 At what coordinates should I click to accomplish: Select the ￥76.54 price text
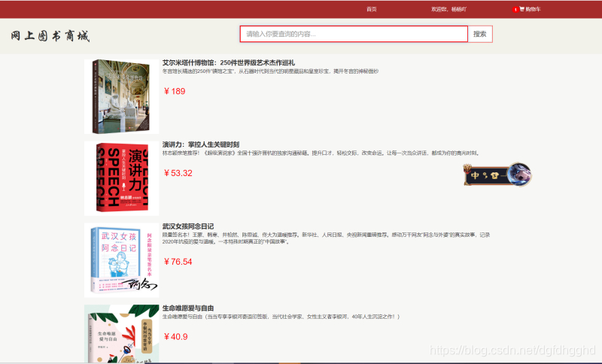coord(178,262)
